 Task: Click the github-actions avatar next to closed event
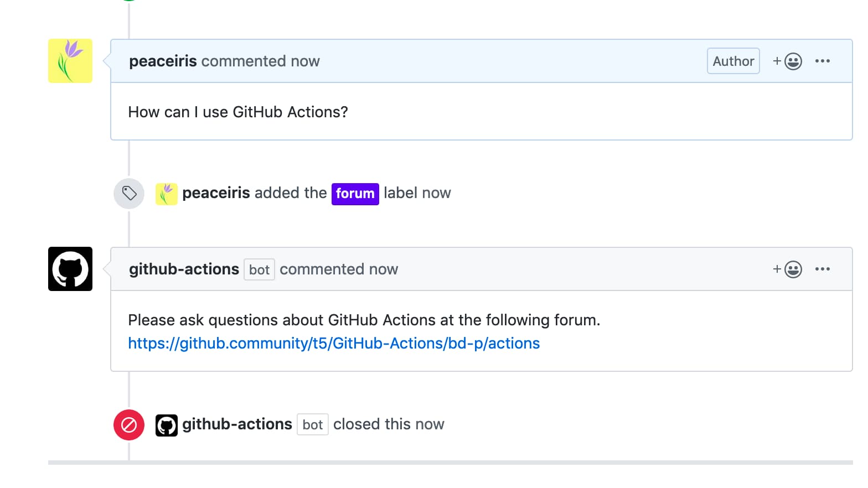tap(166, 424)
